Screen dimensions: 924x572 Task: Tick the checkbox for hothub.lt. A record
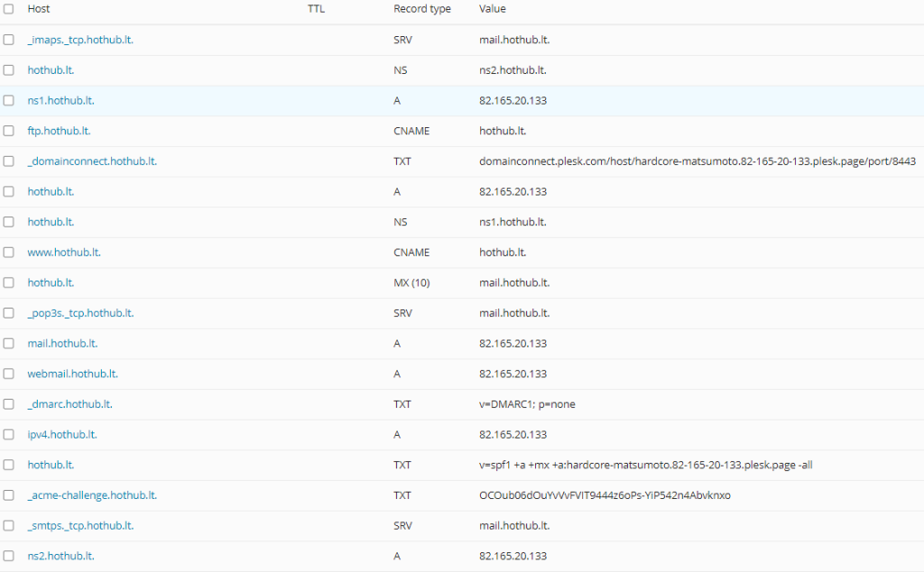click(8, 191)
